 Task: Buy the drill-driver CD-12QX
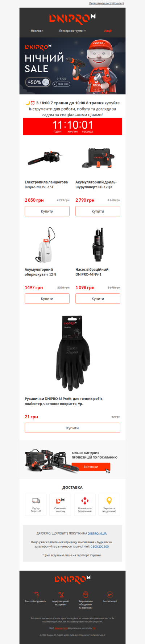98,211
